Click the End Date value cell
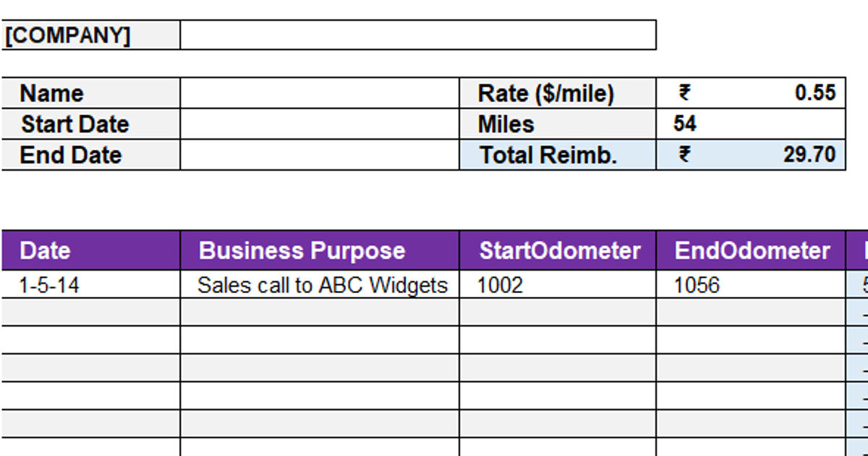The width and height of the screenshot is (868, 456). [319, 155]
